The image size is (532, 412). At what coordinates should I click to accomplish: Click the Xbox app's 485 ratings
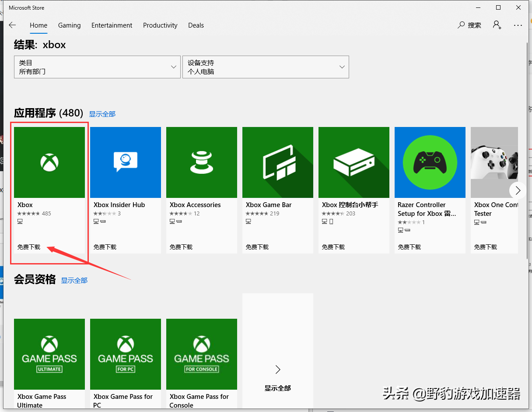click(34, 214)
